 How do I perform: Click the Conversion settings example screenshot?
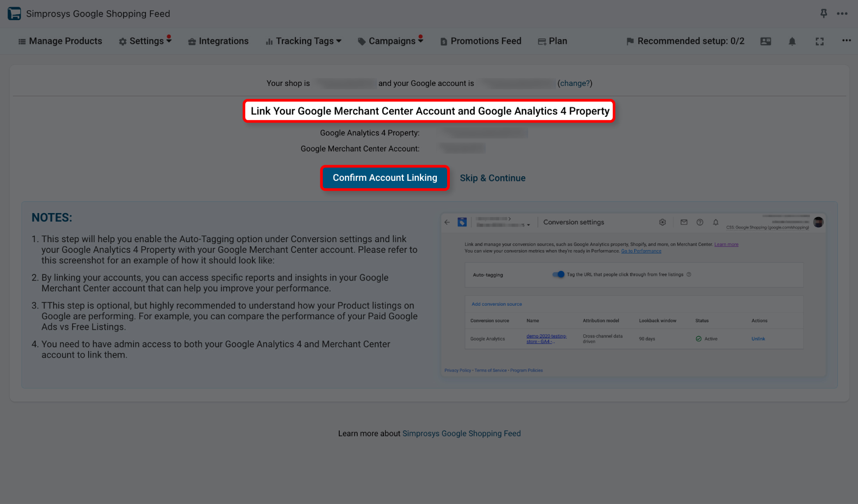click(x=633, y=295)
